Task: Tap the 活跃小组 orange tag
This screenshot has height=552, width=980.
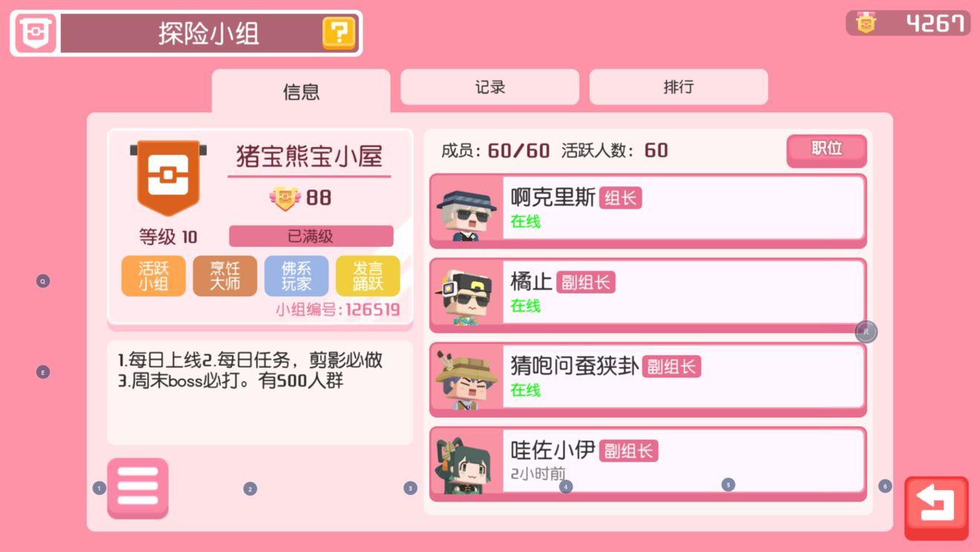Action: coord(153,276)
